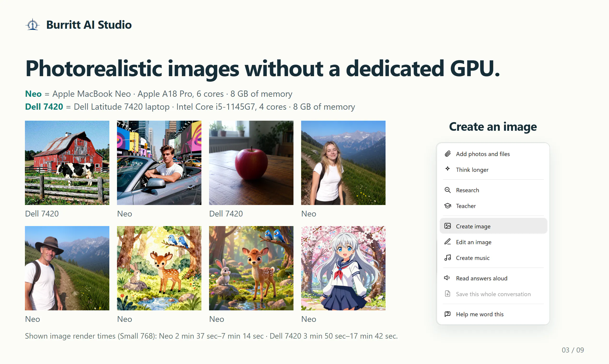609x364 pixels.
Task: Click the music note icon beside Create music
Action: click(448, 257)
